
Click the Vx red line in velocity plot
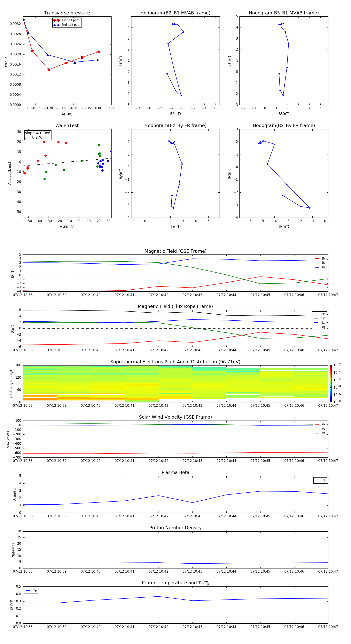pyautogui.click(x=175, y=453)
